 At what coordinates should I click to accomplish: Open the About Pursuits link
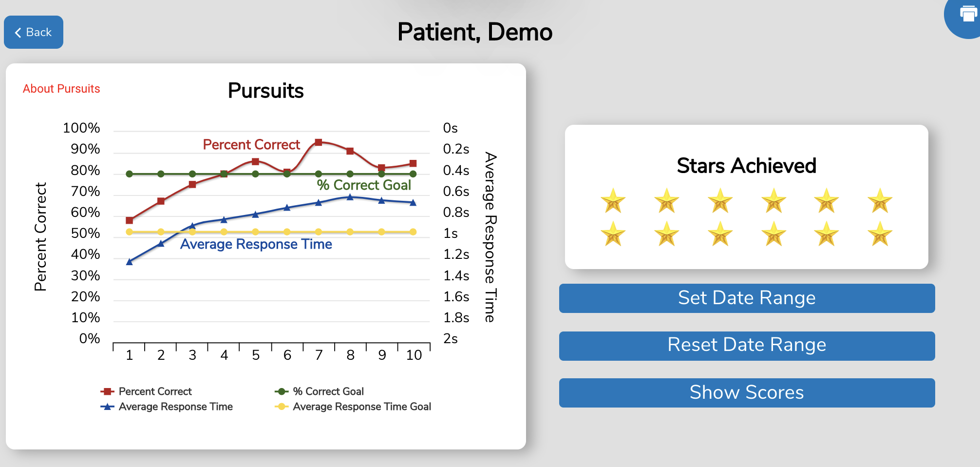61,89
